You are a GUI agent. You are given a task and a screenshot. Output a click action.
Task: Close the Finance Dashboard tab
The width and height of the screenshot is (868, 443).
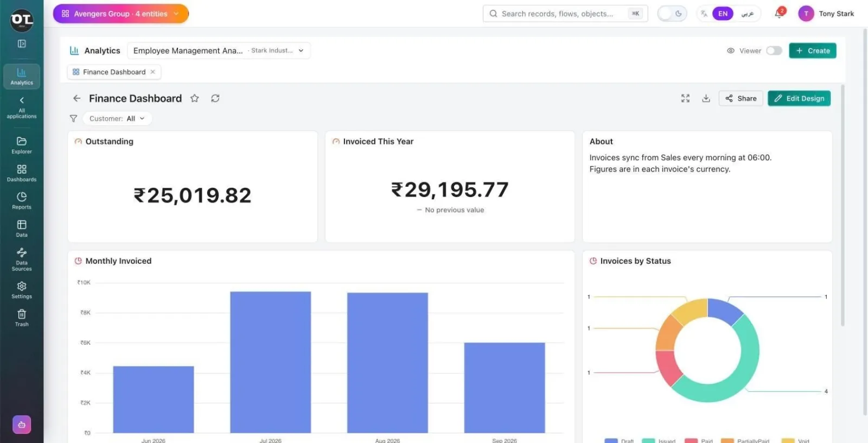(152, 72)
